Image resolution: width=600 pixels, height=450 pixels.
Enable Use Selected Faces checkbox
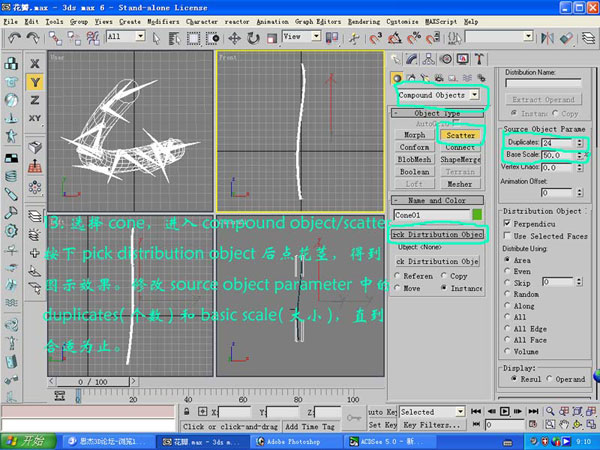coord(507,235)
